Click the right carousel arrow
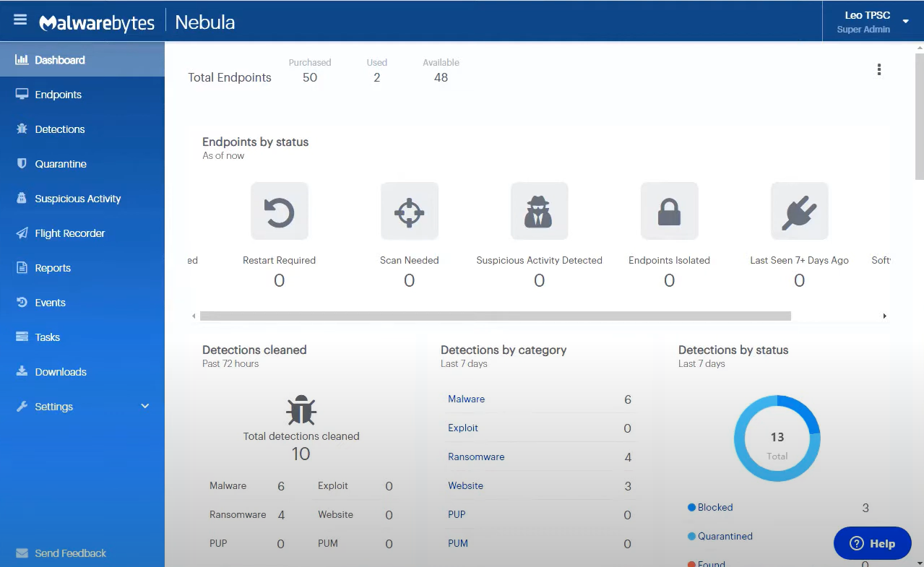 (x=884, y=316)
